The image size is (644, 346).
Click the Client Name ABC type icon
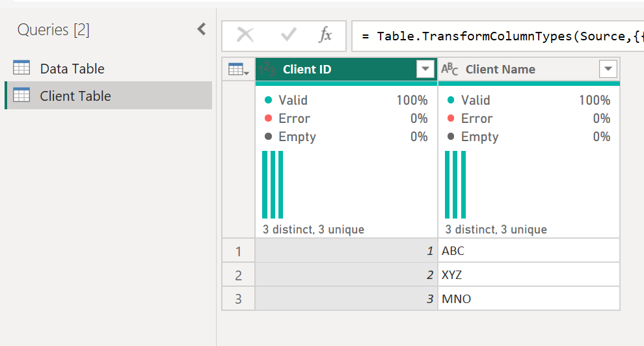coord(449,69)
